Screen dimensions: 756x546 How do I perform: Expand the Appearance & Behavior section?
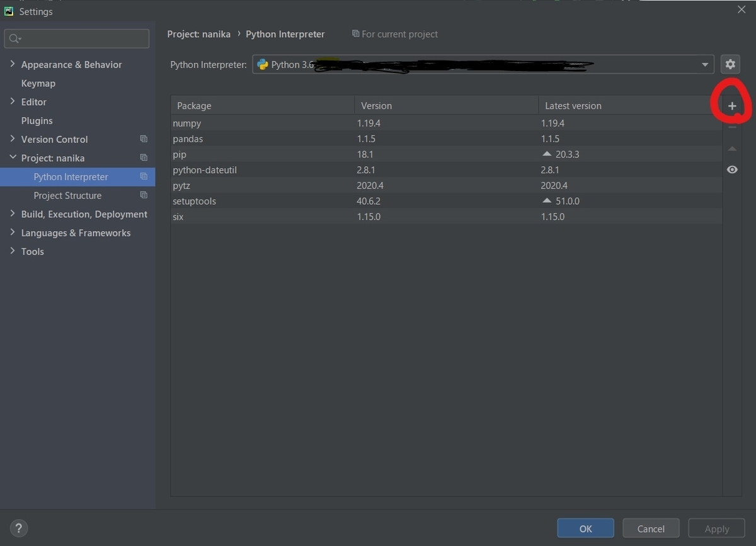click(13, 64)
